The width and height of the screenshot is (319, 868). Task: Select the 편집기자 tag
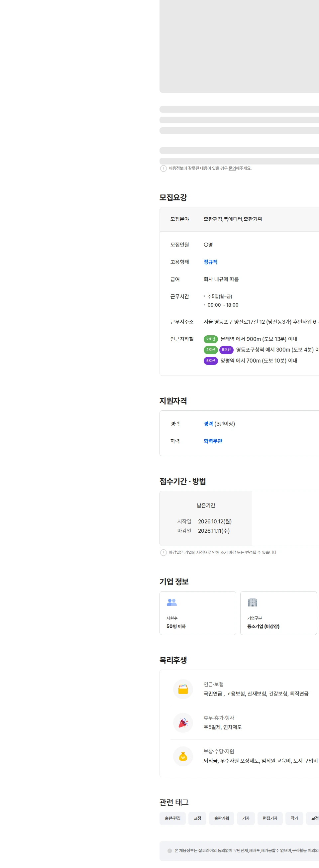click(270, 818)
